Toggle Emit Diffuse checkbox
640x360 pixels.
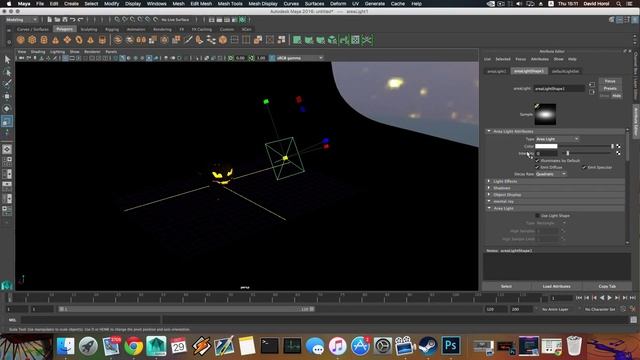[x=538, y=167]
